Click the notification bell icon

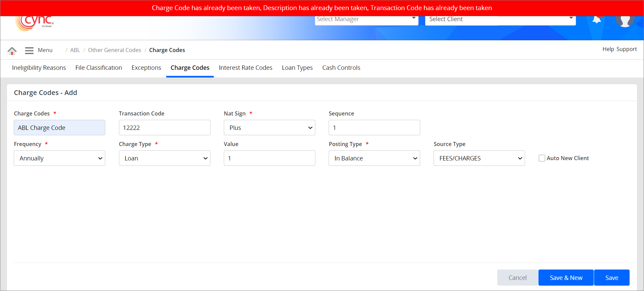[x=597, y=20]
